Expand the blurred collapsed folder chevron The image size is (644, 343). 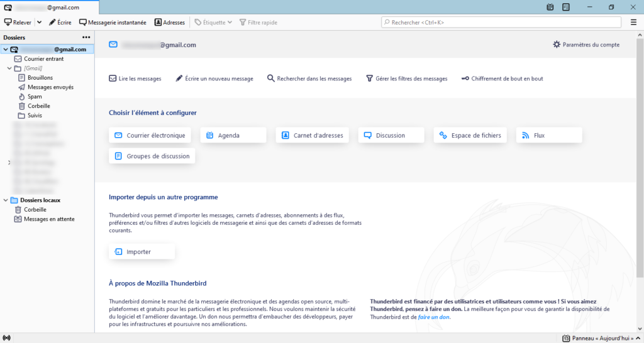click(9, 163)
